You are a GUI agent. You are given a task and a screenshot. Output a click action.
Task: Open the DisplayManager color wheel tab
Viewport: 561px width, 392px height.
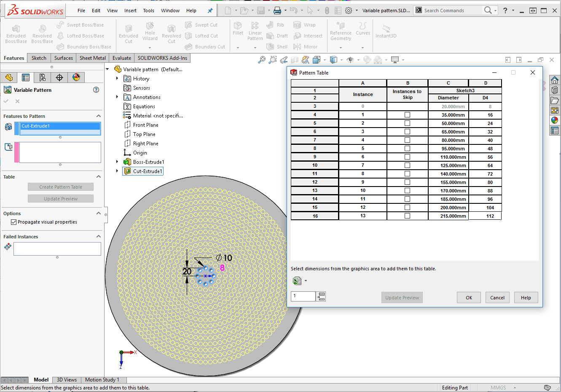76,77
